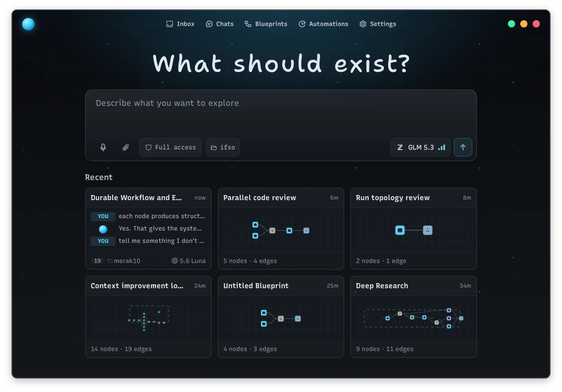
Task: Open the Context improvement card title
Action: pyautogui.click(x=137, y=286)
